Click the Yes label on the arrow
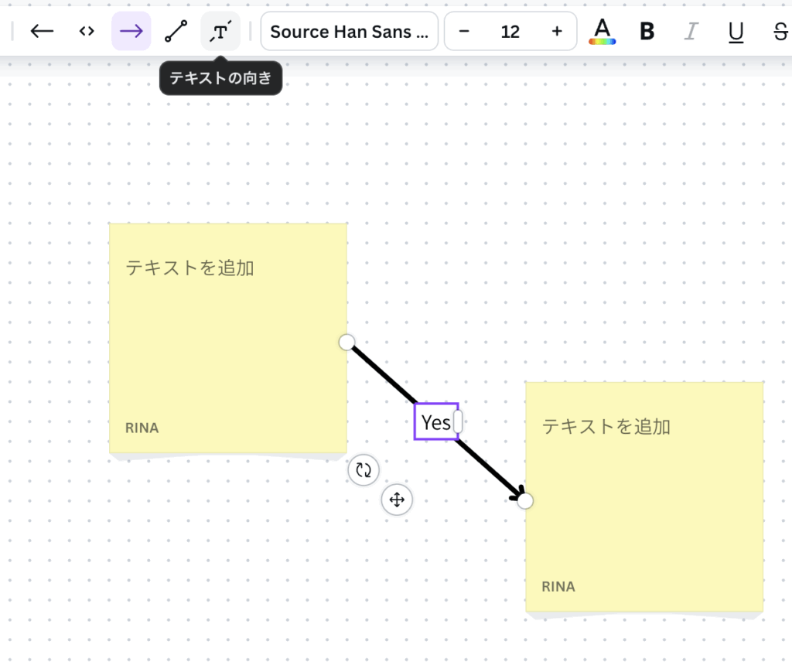 pos(435,422)
